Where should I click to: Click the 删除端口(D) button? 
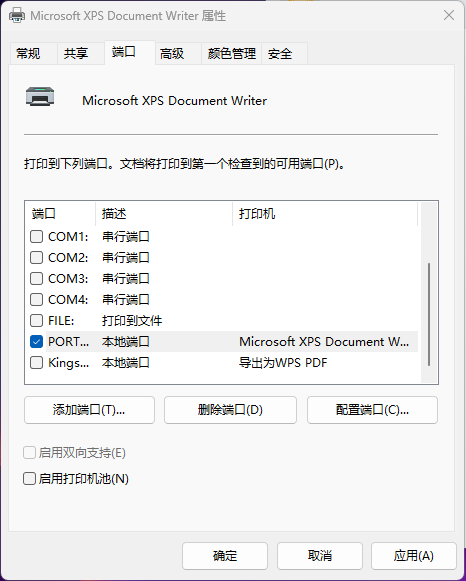[x=230, y=410]
